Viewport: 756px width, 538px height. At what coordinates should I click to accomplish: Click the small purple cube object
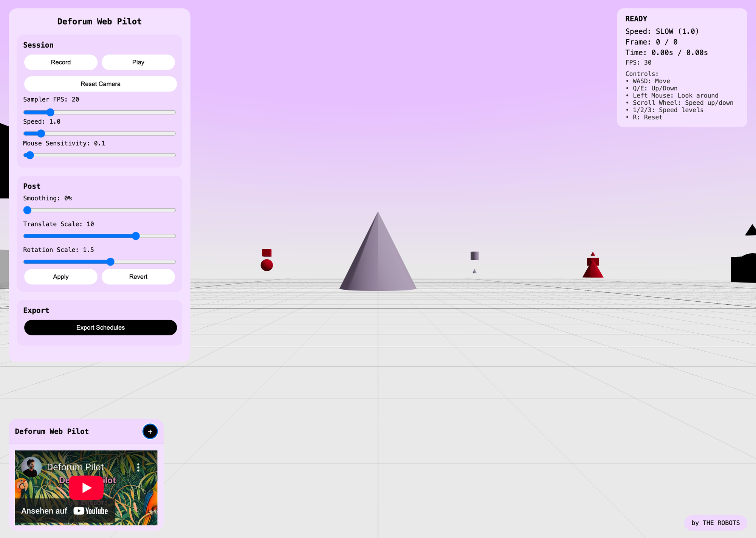474,256
